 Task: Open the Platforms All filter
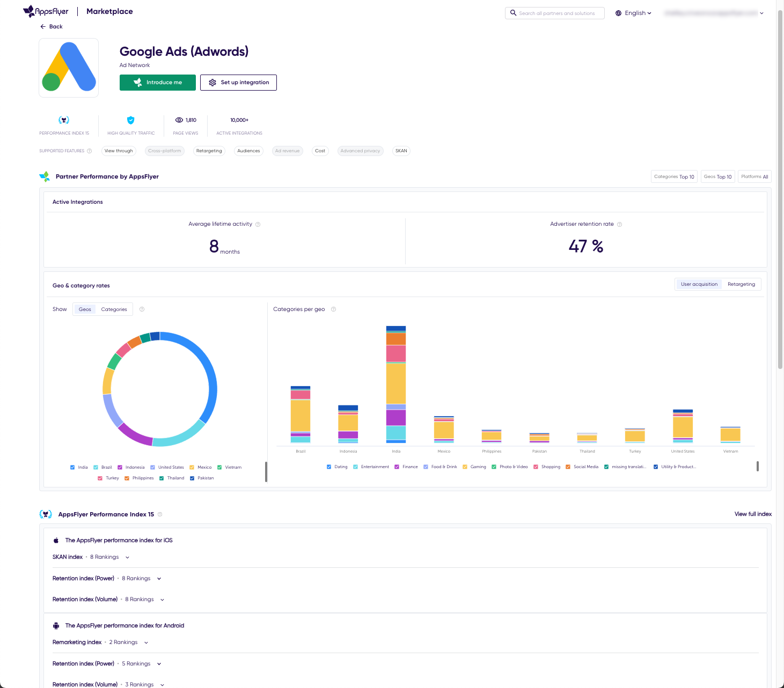point(754,176)
